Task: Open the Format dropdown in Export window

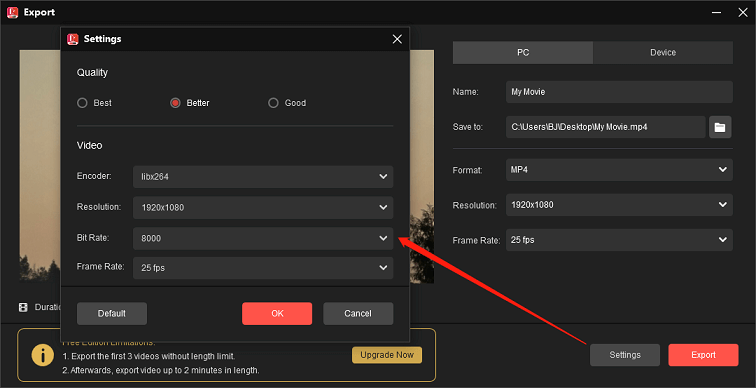Action: click(x=619, y=170)
